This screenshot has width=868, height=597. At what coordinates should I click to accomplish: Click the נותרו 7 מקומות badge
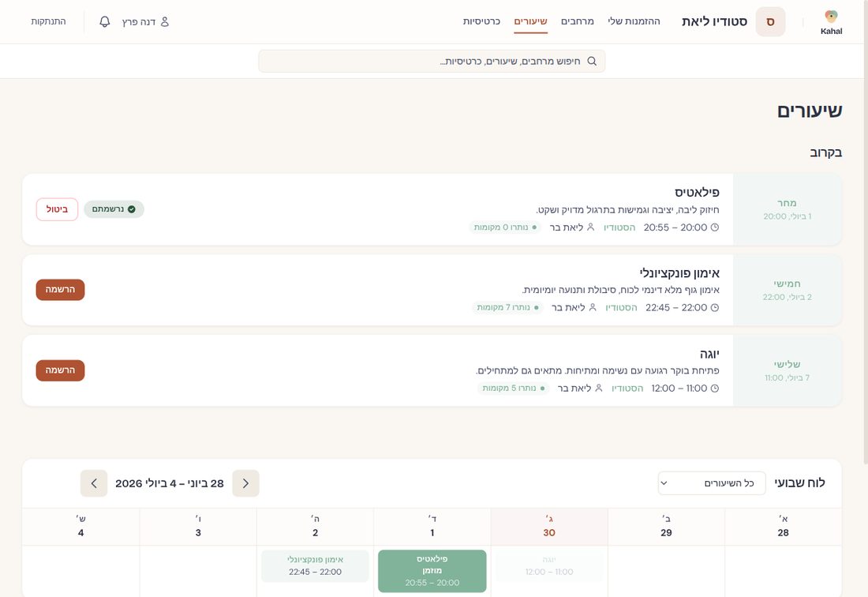pos(507,307)
